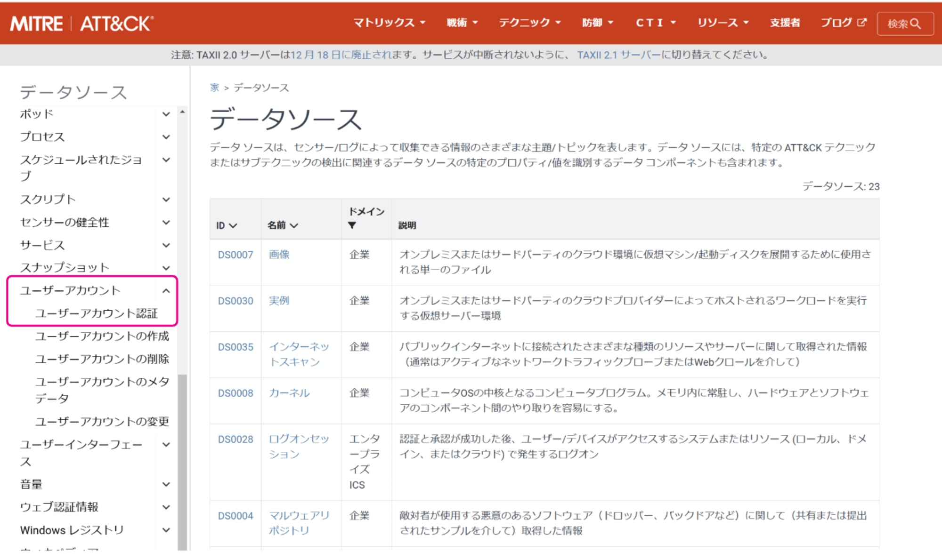Screen dimensions: 942x560
Task: Open the DS0028 ID link
Action: coord(235,440)
